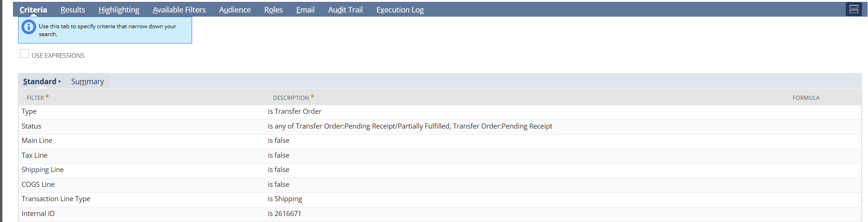Open the Execution Log tab
Image resolution: width=868 pixels, height=222 pixels.
pos(400,10)
